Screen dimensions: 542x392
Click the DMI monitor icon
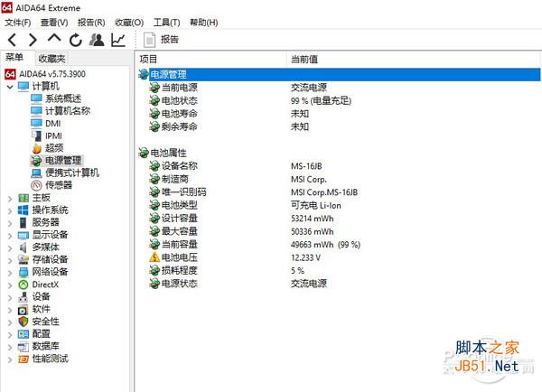(36, 123)
